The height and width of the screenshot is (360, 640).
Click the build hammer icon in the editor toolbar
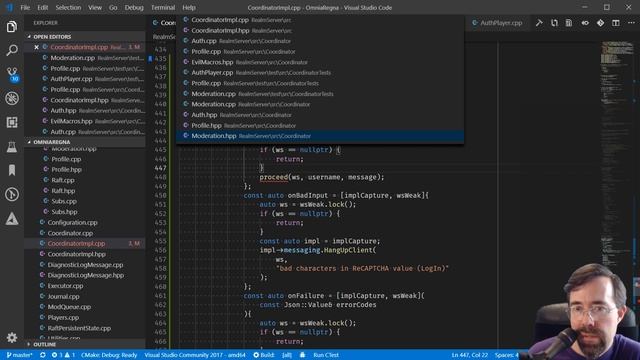pos(539,23)
